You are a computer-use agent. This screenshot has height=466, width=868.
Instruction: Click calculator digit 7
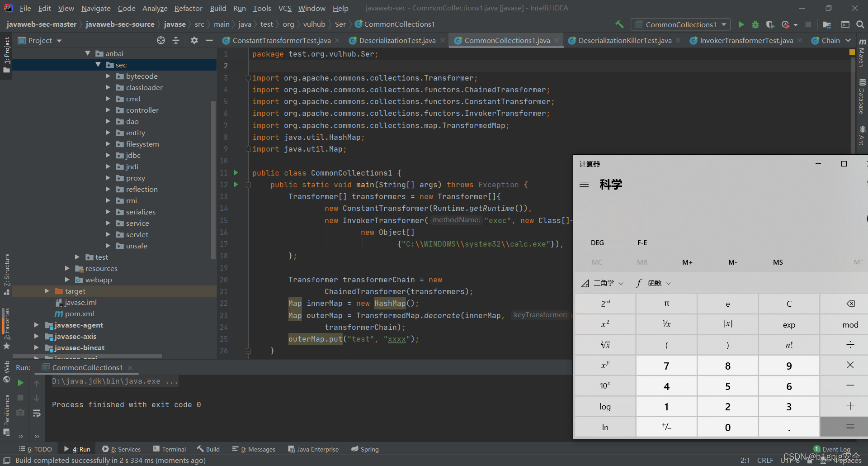point(666,365)
